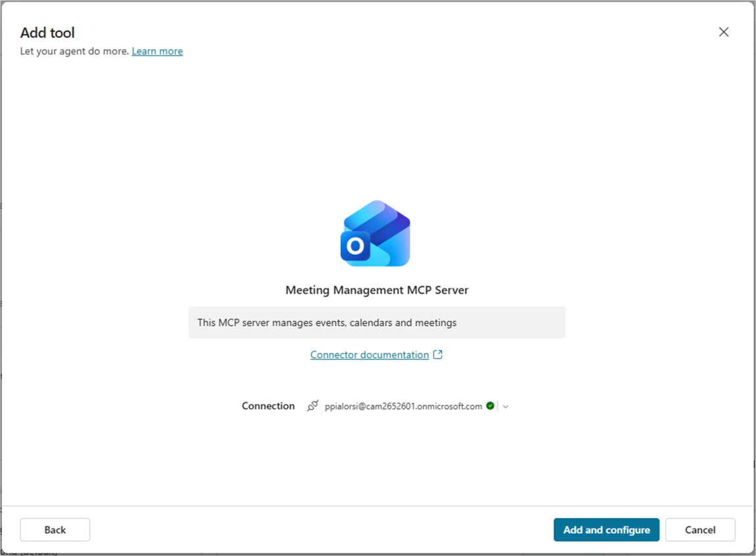756x556 pixels.
Task: Click the external-link icon beside Connector documentation
Action: (x=437, y=354)
